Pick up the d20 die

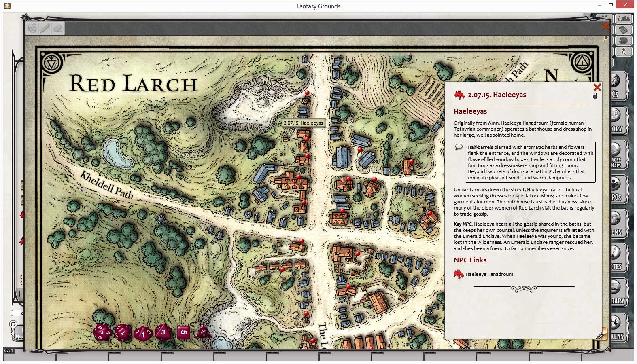coord(102,332)
